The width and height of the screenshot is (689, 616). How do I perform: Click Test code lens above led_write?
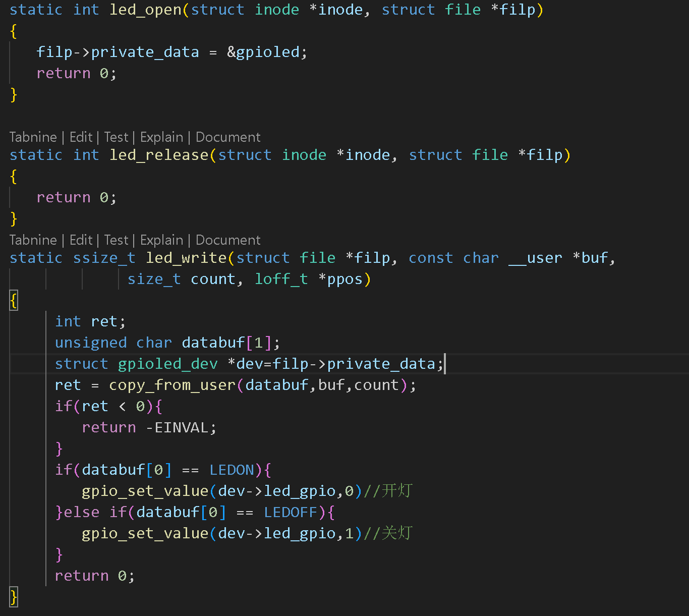[116, 240]
